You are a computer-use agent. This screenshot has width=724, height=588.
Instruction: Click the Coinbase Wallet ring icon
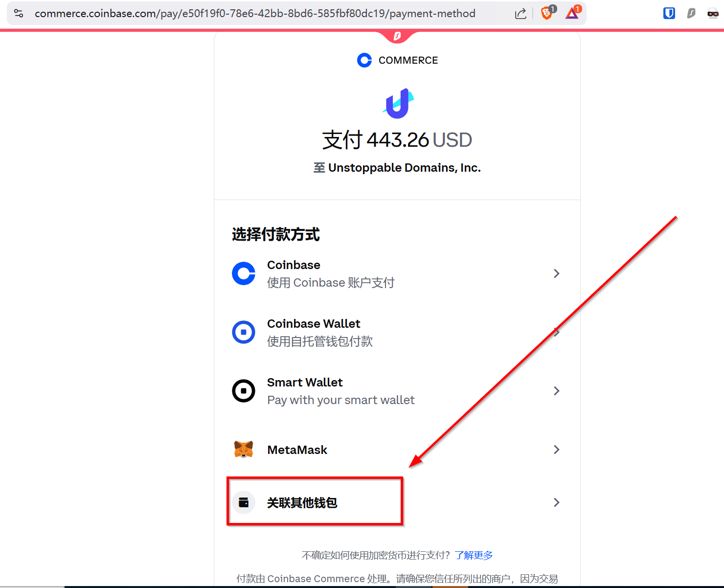click(244, 332)
